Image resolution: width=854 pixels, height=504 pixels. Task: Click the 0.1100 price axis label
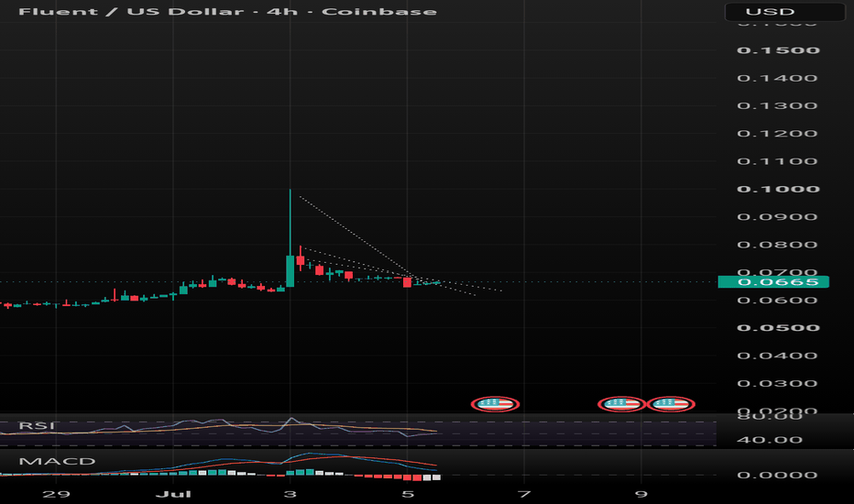pyautogui.click(x=778, y=161)
